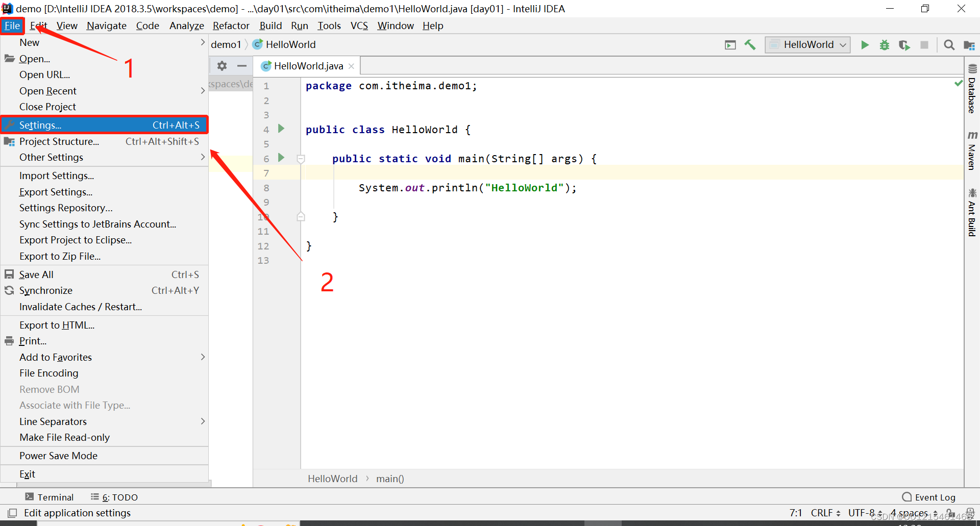Click cursor position 7:1 in status bar
The height and width of the screenshot is (526, 980).
click(796, 513)
